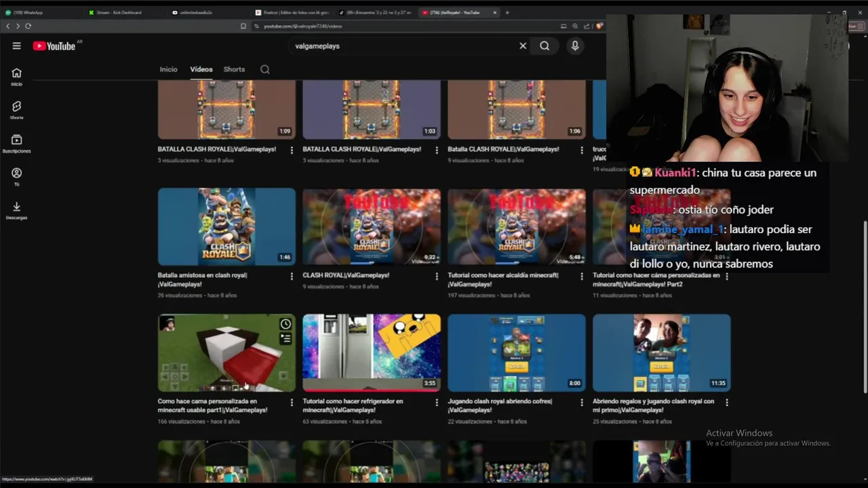868x488 pixels.
Task: Open options for Abriendo regalos video
Action: [727, 402]
